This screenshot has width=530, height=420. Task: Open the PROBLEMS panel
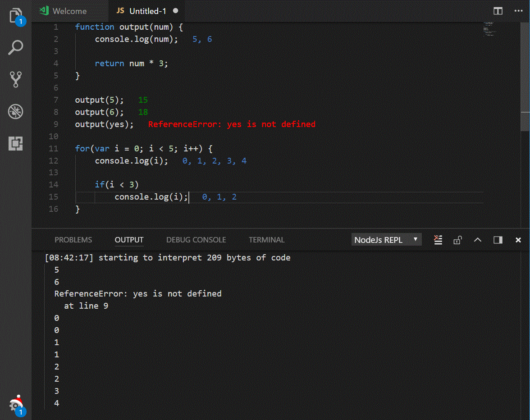point(73,240)
